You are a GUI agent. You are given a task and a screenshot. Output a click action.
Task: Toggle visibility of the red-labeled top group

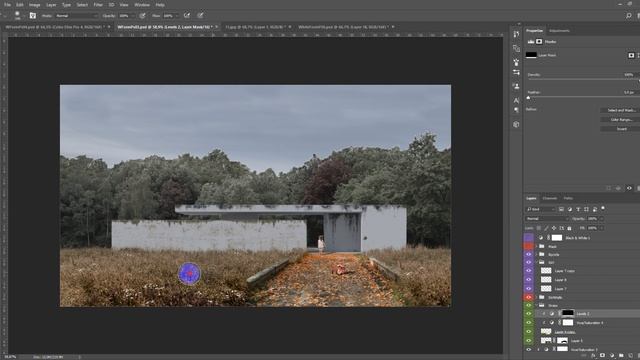(529, 246)
